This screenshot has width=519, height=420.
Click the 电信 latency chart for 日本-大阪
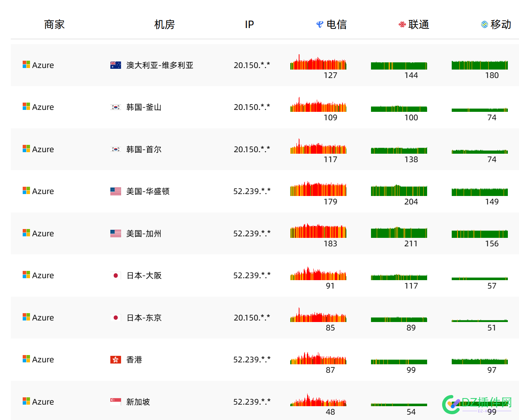point(318,273)
